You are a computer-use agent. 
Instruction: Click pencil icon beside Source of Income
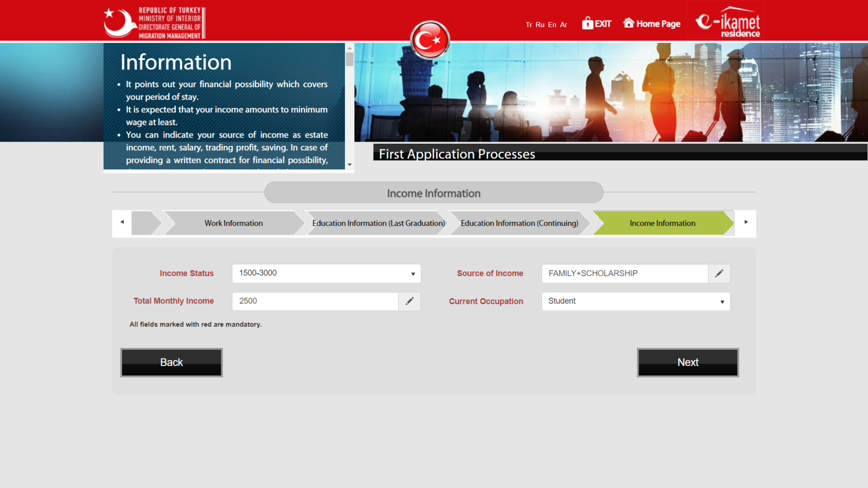tap(719, 274)
